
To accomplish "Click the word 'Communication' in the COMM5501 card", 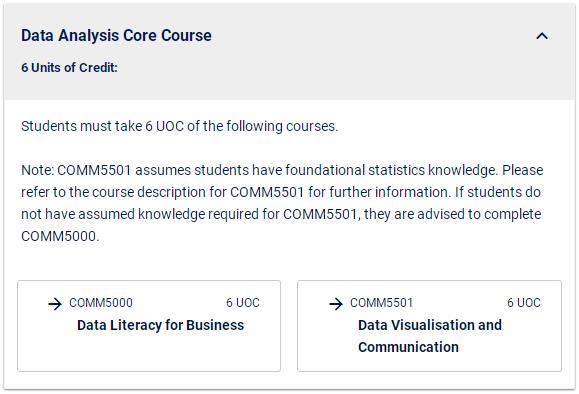I will pyautogui.click(x=408, y=347).
